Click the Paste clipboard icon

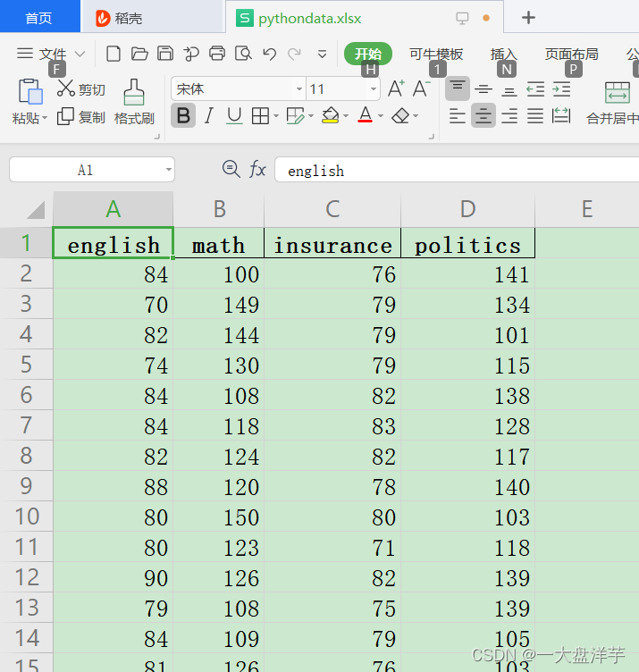[x=30, y=91]
